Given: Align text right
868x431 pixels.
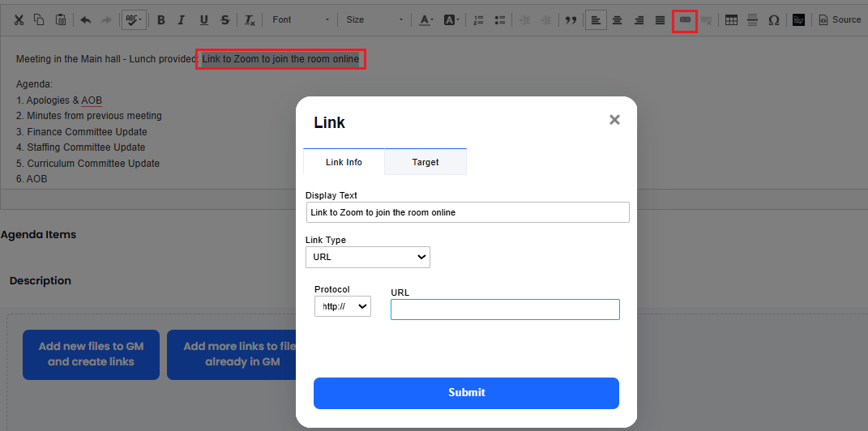Looking at the screenshot, I should click(639, 20).
